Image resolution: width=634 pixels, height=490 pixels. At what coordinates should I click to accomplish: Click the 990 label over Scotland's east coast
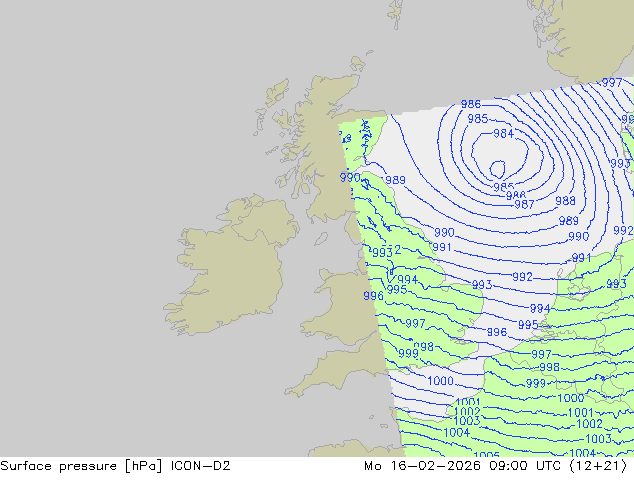350,177
